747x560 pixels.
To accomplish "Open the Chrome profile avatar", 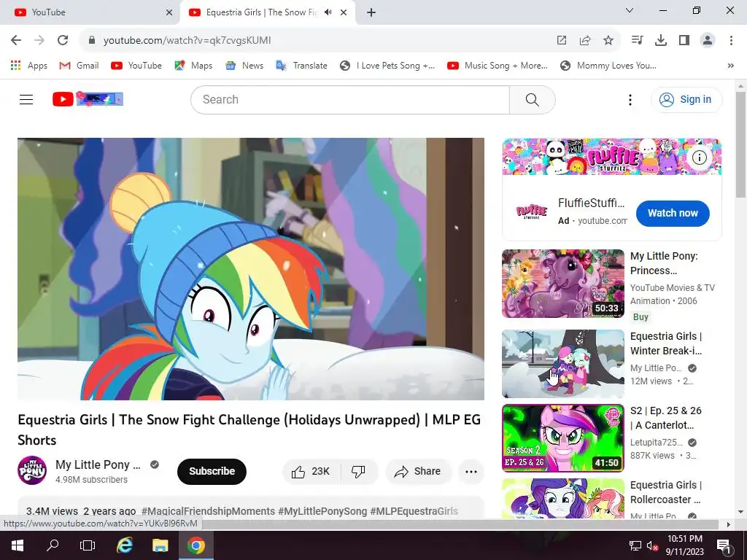I will point(708,41).
